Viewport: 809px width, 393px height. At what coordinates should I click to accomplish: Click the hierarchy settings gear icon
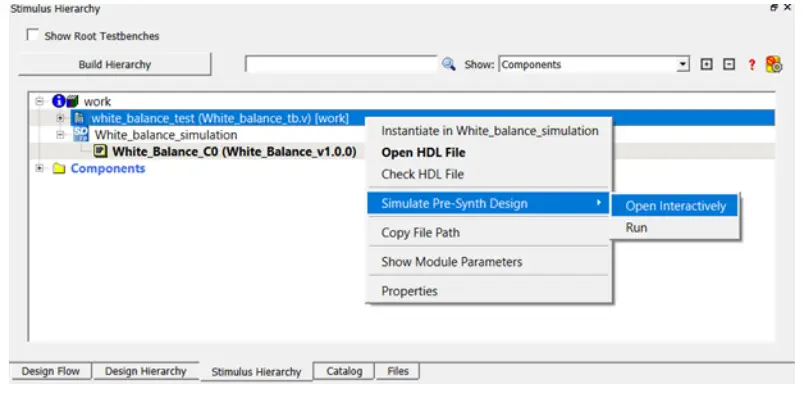[773, 64]
